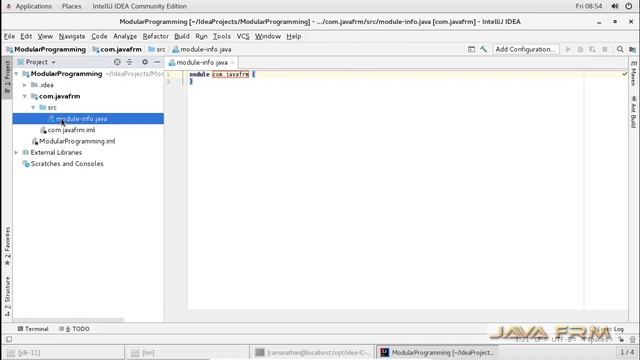640x360 pixels.
Task: Select module-info.java in project tree
Action: [88, 118]
